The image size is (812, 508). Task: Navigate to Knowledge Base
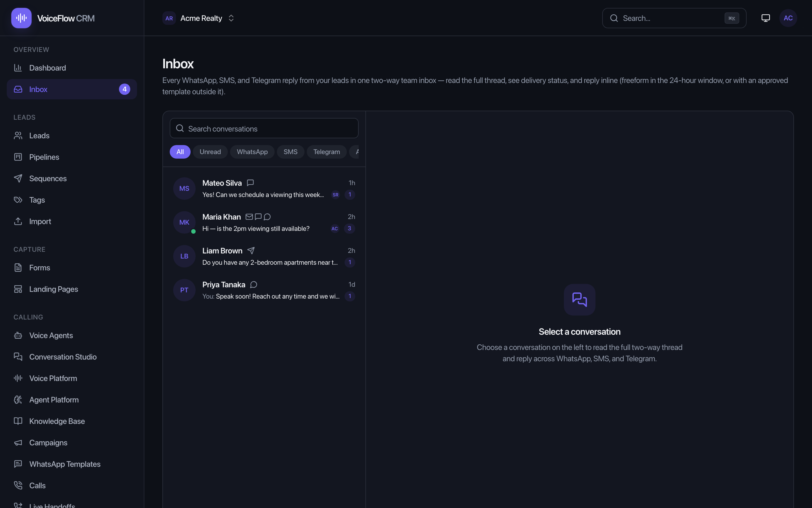point(72,421)
